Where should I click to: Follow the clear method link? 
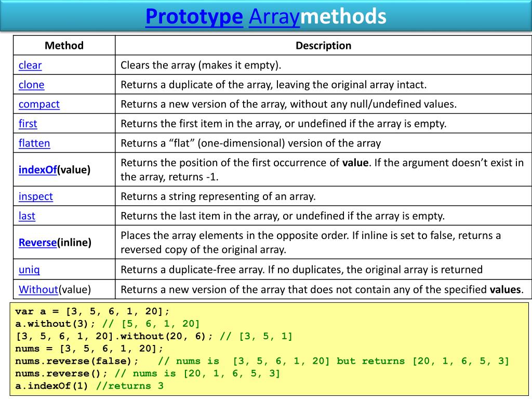30,65
